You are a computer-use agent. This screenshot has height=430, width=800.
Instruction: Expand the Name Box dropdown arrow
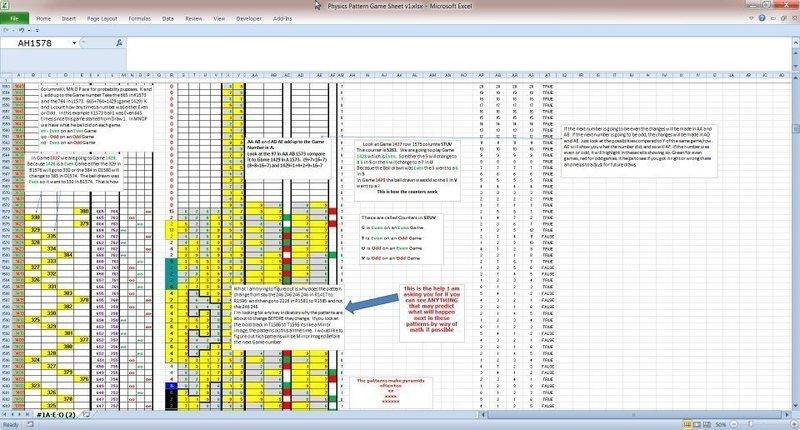point(74,43)
